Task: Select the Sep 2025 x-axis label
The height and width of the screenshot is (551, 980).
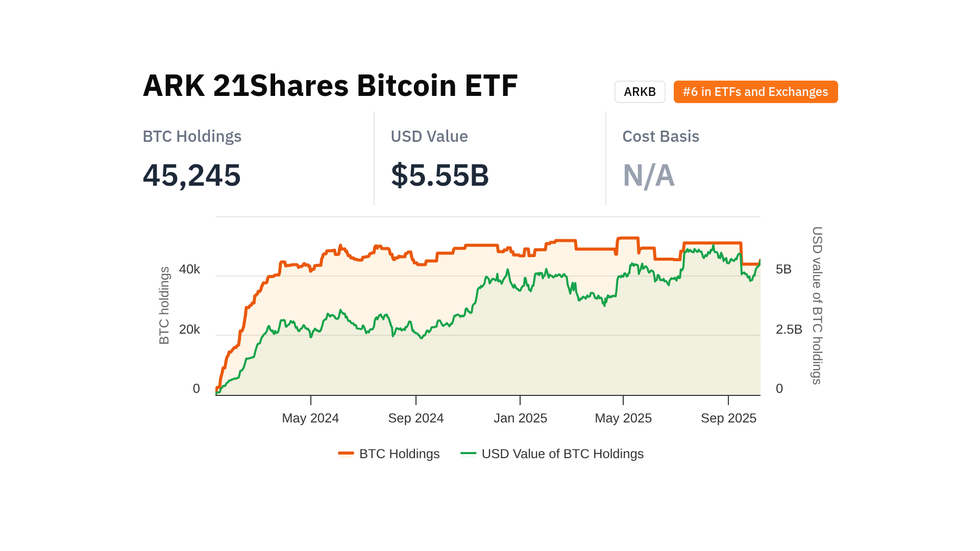Action: click(728, 418)
